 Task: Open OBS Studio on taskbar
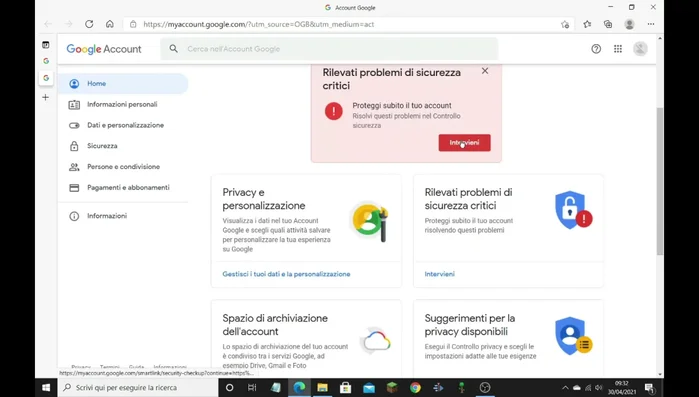click(x=485, y=388)
